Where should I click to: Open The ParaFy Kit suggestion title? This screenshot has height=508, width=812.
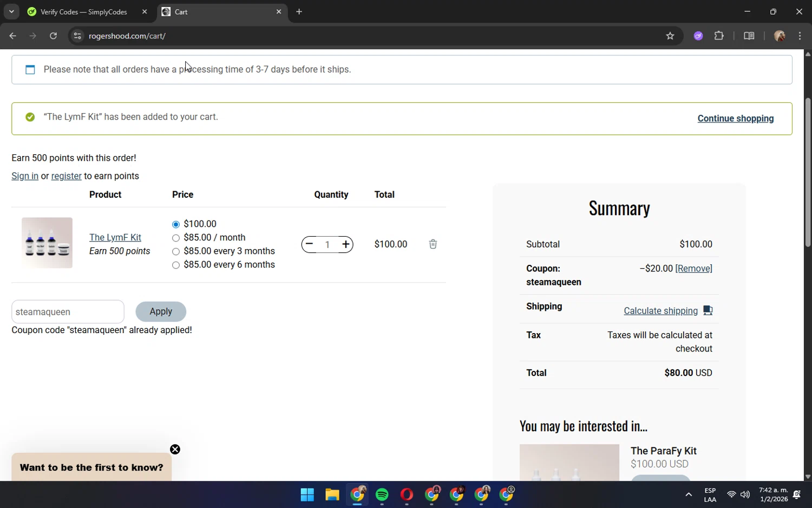(664, 451)
